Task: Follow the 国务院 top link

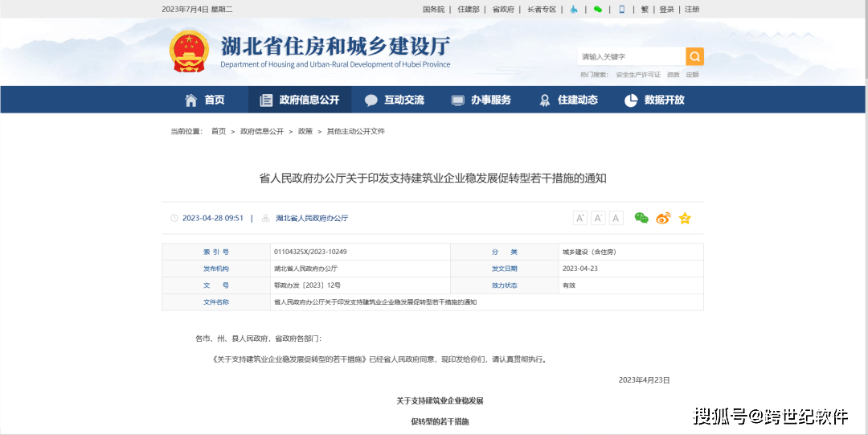Action: (433, 10)
